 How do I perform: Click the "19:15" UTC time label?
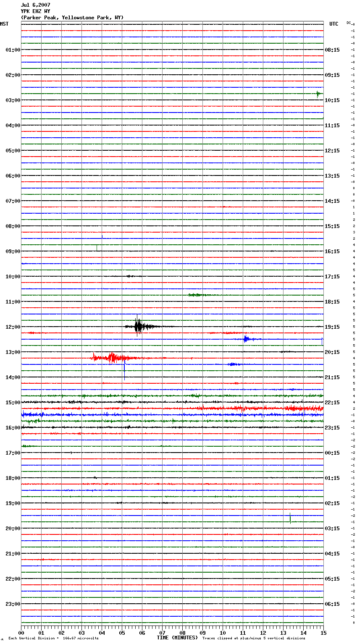click(332, 327)
